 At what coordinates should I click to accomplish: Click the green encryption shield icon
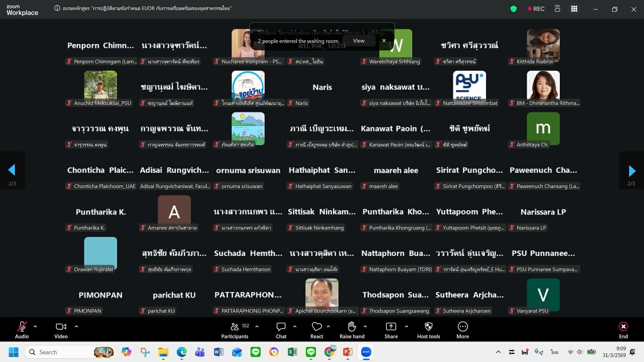click(x=513, y=9)
